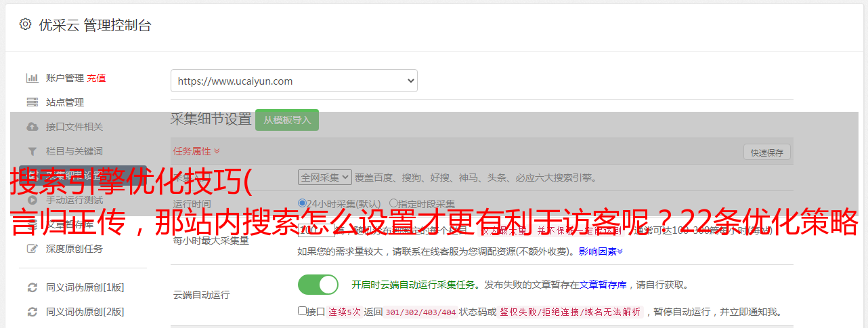Click the filter icon for 栏目与关键词
This screenshot has height=328, width=868.
[x=32, y=151]
